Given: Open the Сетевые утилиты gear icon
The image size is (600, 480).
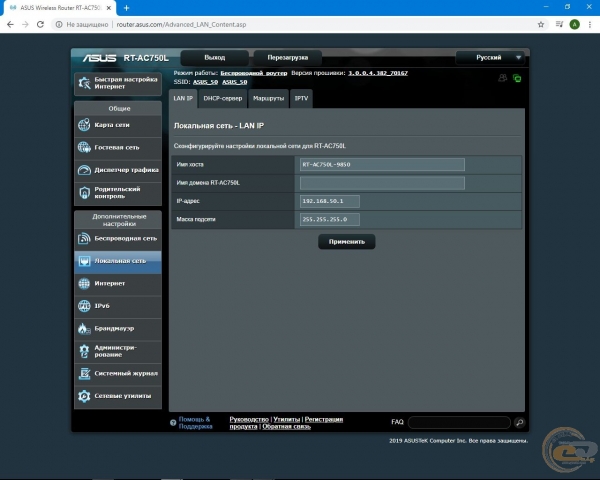Looking at the screenshot, I should pos(85,396).
